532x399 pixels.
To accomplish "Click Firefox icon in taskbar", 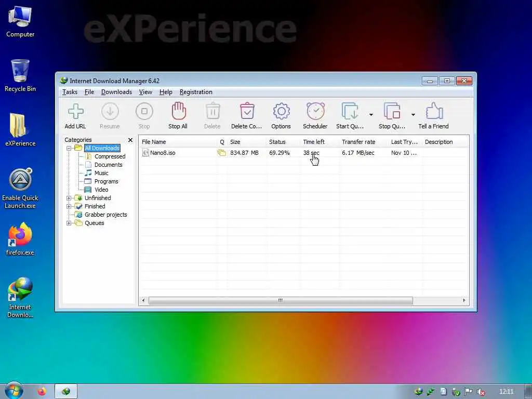I will [42, 392].
